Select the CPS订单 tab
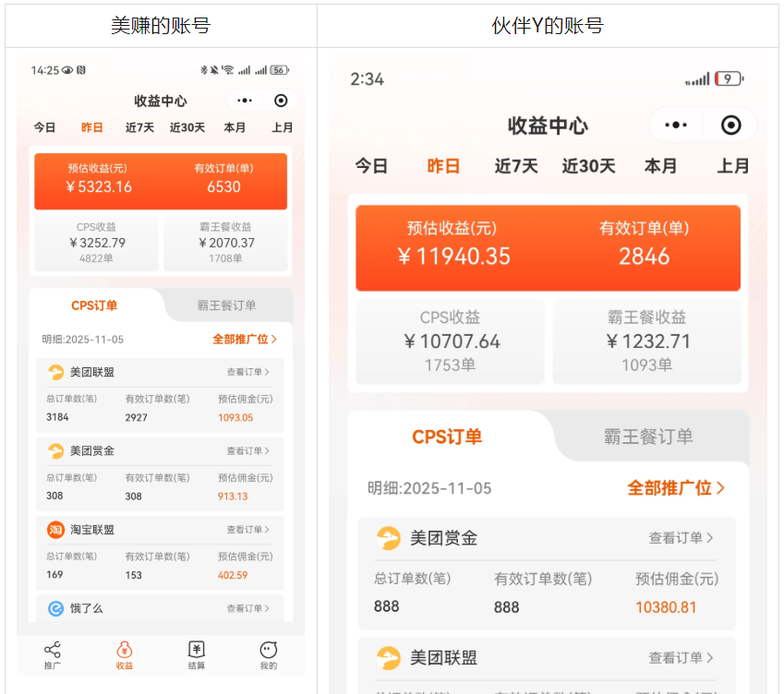The image size is (784, 694). (96, 305)
